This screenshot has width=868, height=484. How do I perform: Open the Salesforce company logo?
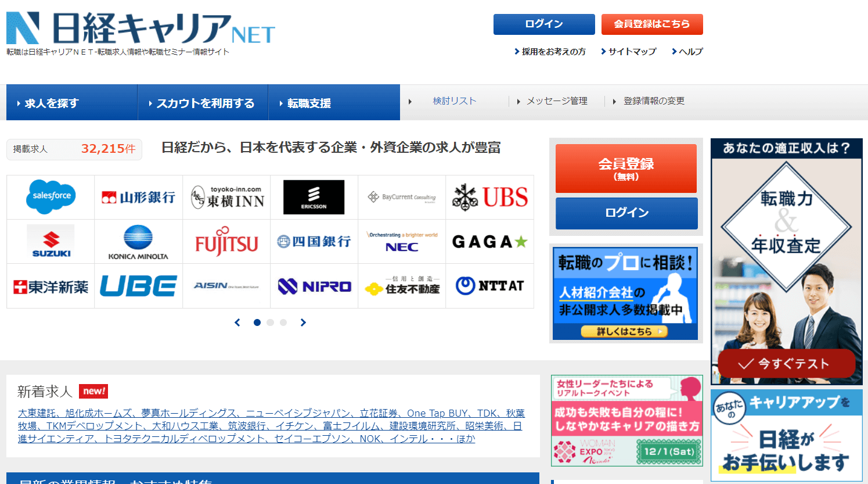(x=51, y=197)
